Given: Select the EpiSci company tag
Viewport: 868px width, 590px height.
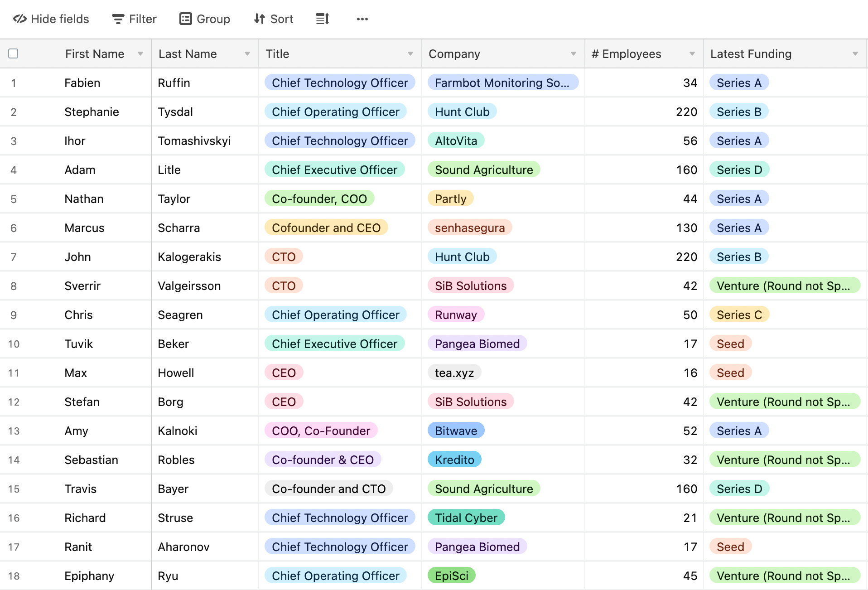Looking at the screenshot, I should click(452, 576).
